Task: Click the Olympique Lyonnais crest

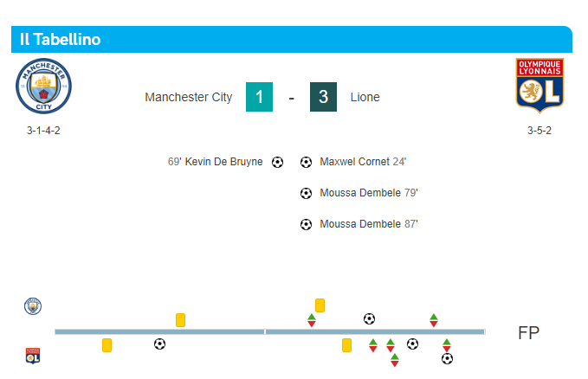Action: click(x=539, y=86)
